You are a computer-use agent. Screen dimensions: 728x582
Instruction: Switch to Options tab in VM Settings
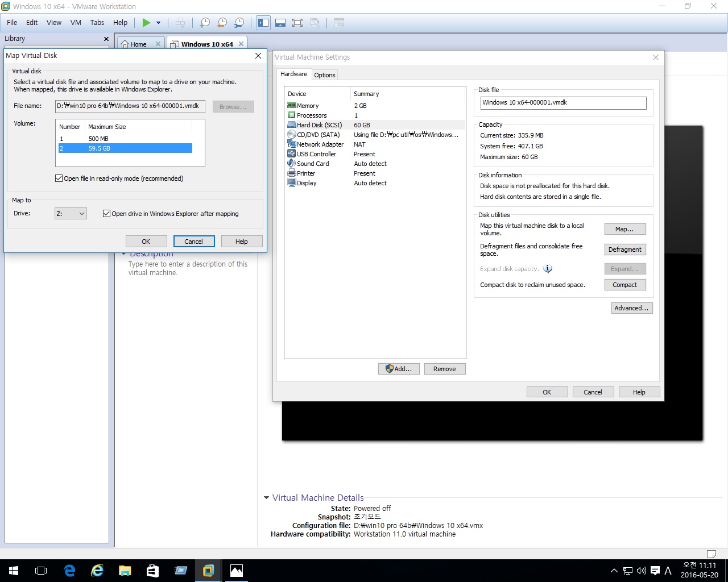(325, 75)
